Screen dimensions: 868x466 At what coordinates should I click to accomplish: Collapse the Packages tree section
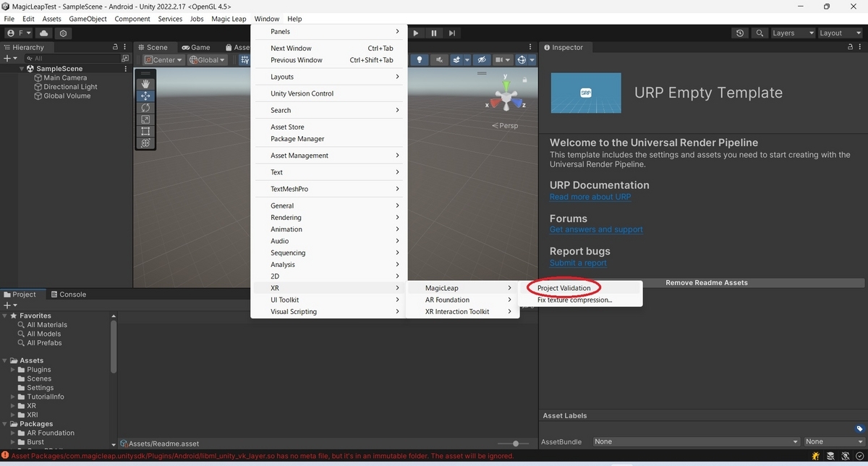click(6, 424)
